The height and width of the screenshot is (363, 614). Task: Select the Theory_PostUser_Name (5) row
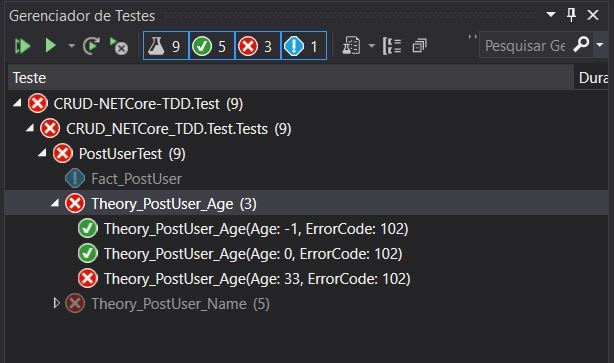(307, 304)
